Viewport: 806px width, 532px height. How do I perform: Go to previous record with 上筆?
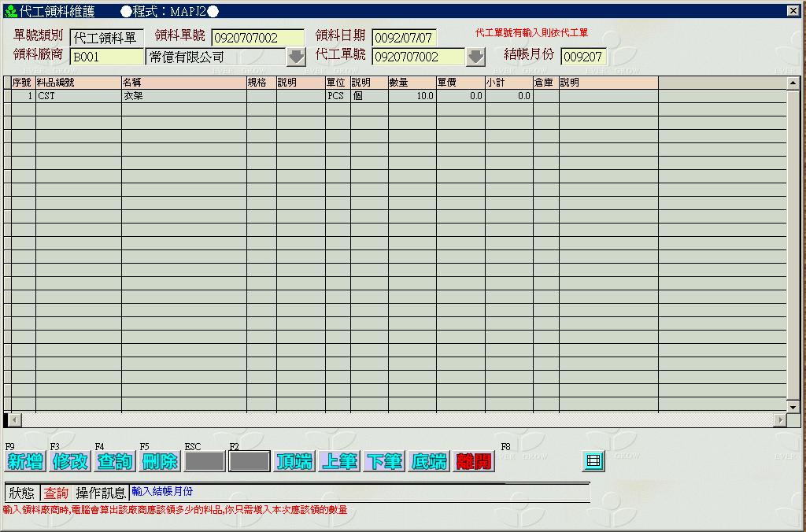[x=339, y=462]
